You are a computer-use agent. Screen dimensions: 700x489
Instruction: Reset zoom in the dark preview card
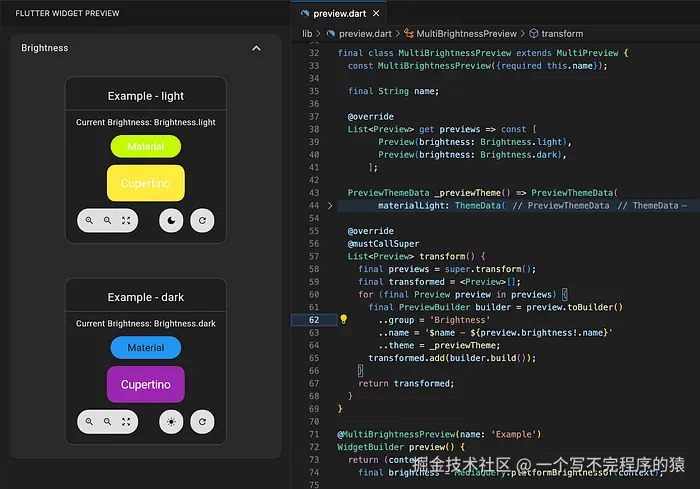coord(126,422)
